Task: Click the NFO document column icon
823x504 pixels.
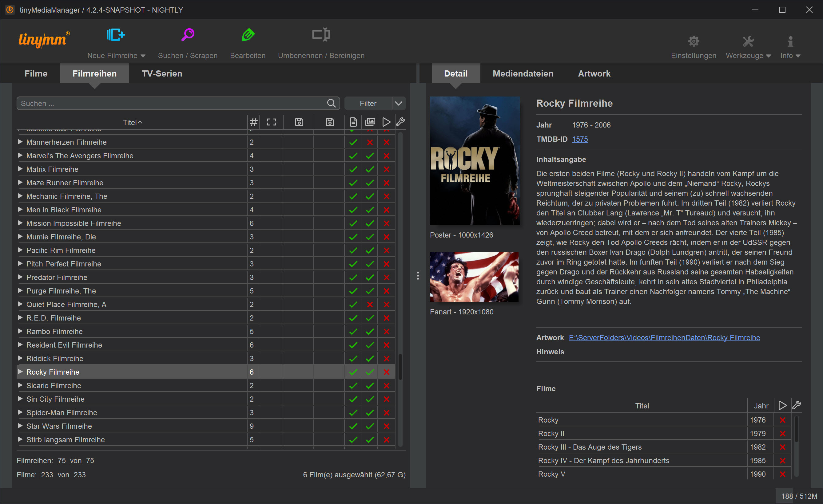Action: point(353,122)
